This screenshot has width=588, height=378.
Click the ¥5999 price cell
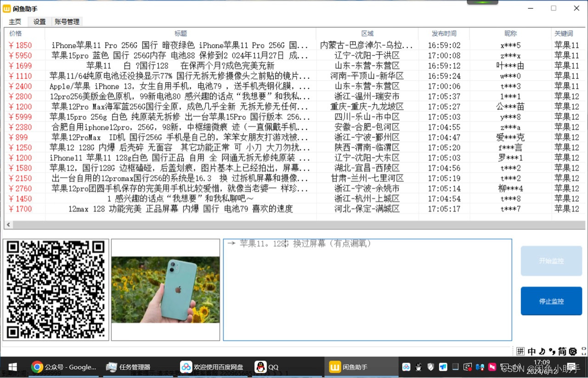coord(21,117)
